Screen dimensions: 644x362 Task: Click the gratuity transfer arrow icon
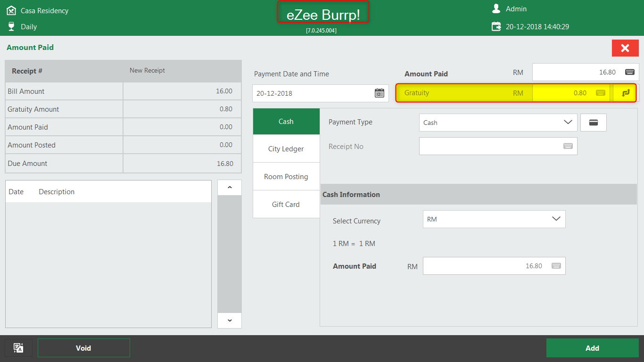(626, 93)
